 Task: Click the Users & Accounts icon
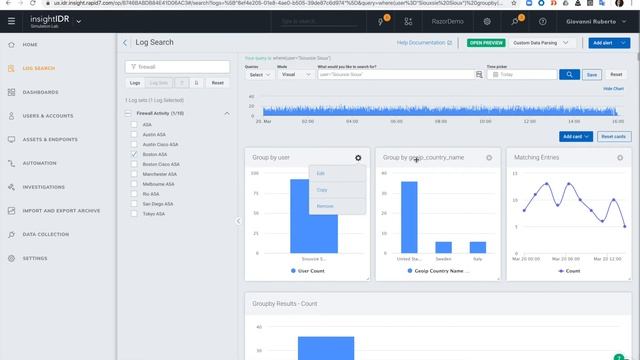(11, 116)
